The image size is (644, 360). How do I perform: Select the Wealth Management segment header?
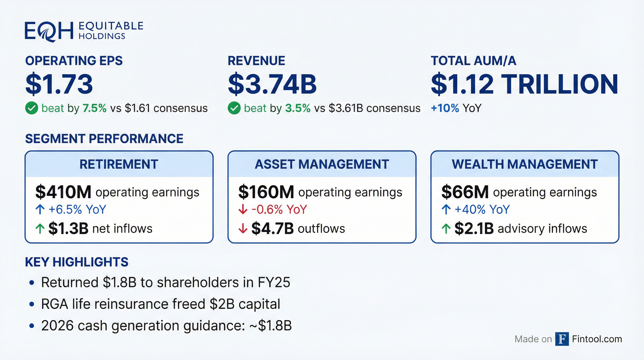pyautogui.click(x=524, y=165)
